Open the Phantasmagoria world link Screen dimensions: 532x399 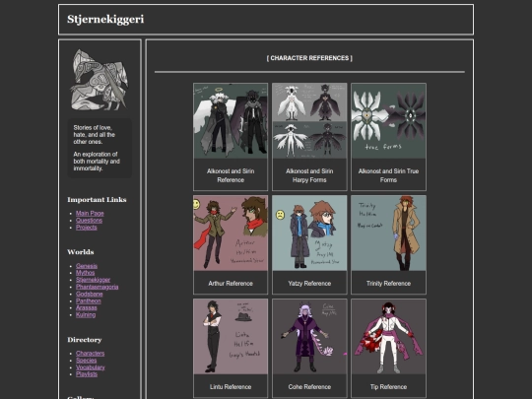coord(97,287)
